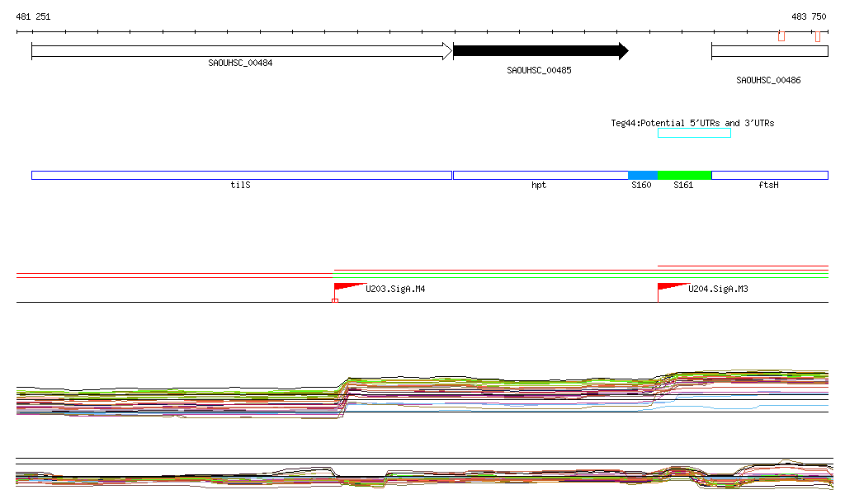Click the small red square below U203 flag
This screenshot has height=504, width=845.
point(334,301)
